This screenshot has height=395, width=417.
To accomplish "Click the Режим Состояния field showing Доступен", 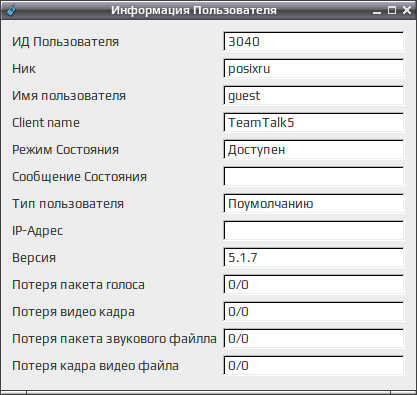I will coord(314,150).
